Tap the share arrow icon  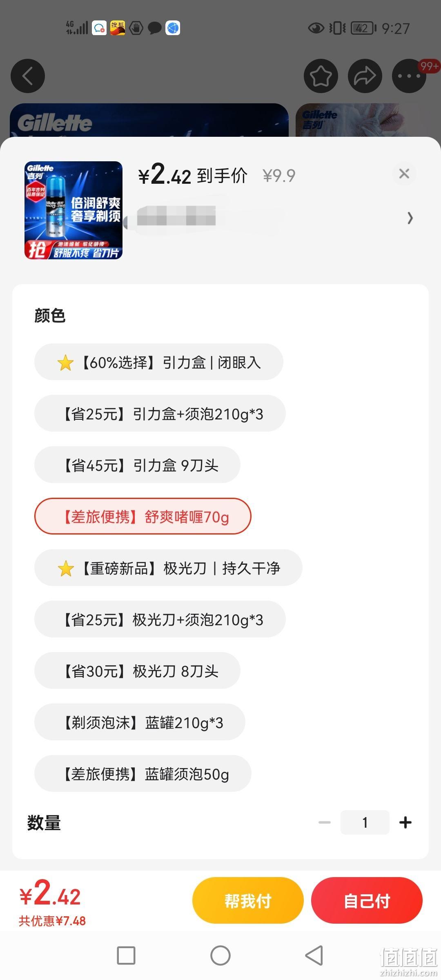pyautogui.click(x=365, y=76)
